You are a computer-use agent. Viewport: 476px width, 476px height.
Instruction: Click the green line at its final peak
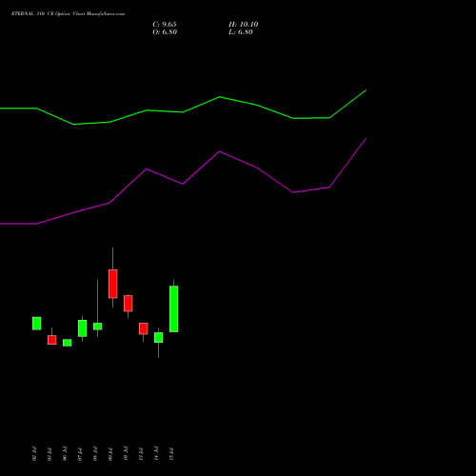367,90
